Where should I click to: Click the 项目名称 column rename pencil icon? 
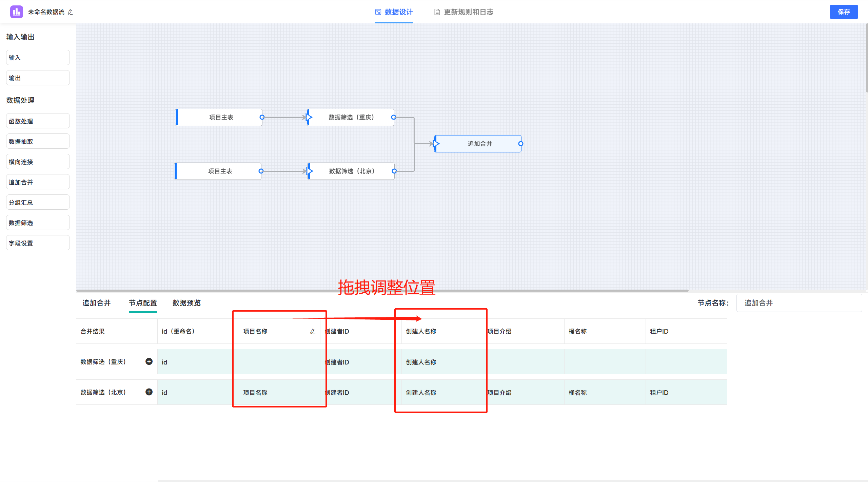coord(313,331)
